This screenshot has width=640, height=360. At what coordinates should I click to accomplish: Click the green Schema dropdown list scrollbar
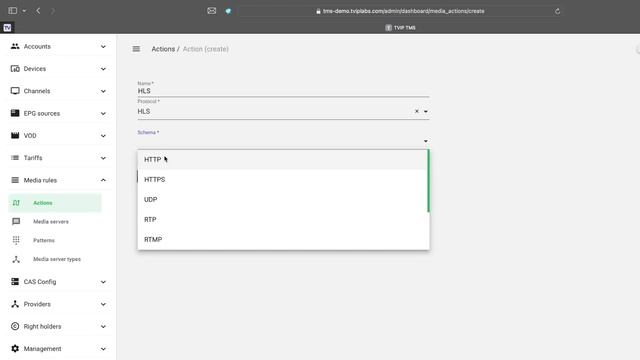[428, 181]
